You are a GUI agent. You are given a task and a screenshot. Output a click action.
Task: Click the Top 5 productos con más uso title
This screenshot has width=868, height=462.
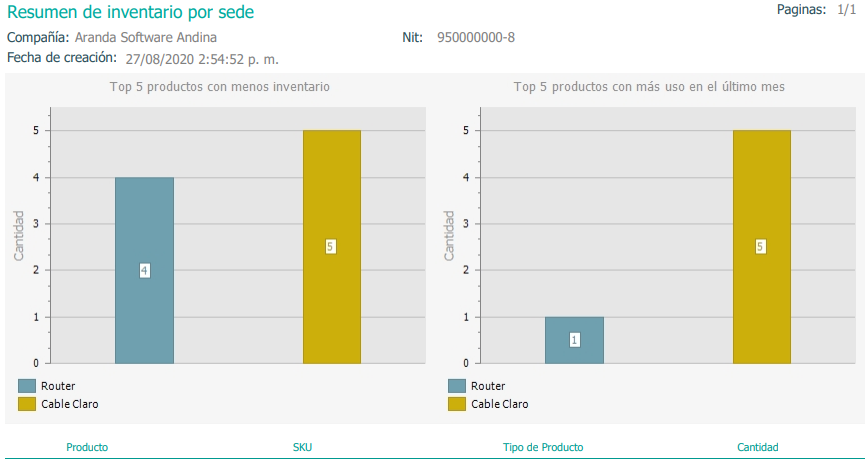(x=649, y=87)
